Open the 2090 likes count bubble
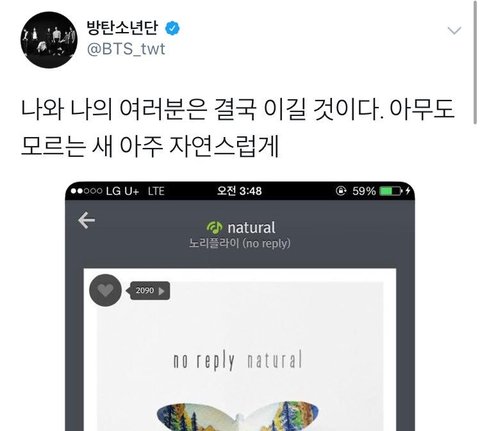The image size is (480, 431). 149,291
